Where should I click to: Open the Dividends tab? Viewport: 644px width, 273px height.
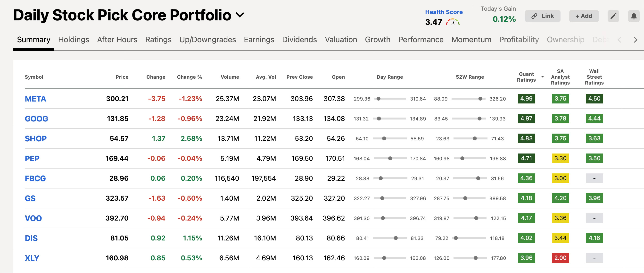pos(299,40)
